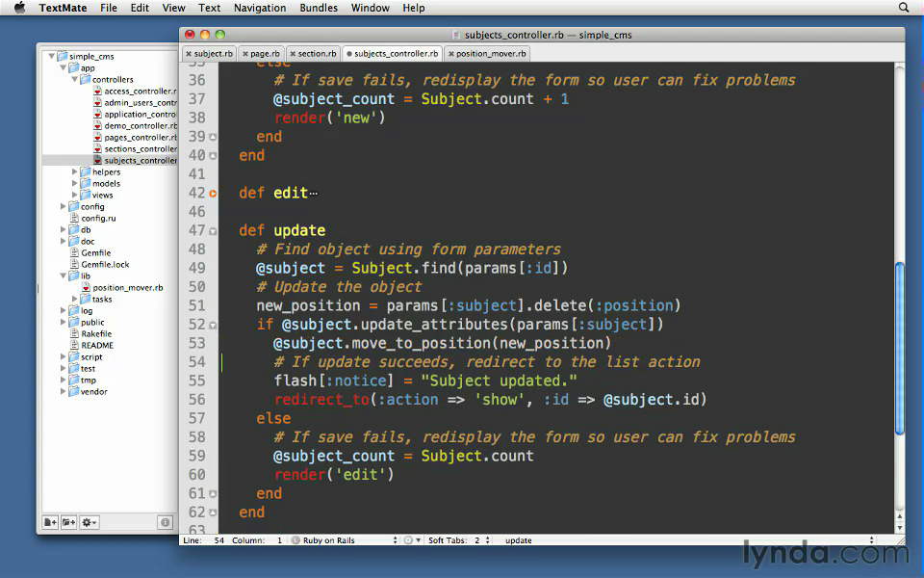Open the TextMate application menu
The width and height of the screenshot is (924, 578).
pos(63,8)
